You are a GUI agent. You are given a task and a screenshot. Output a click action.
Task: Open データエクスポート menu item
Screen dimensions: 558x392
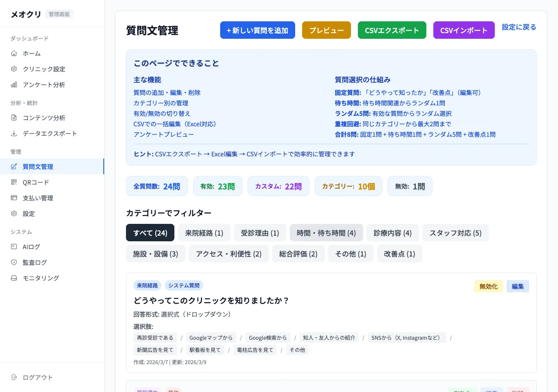[52, 133]
